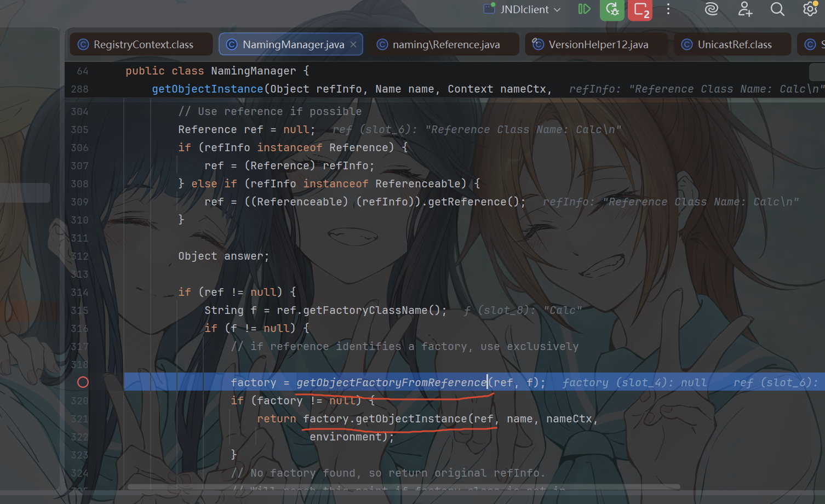Viewport: 825px width, 504px height.
Task: Click sticky line method name "getObjectInstance"
Action: [208, 89]
